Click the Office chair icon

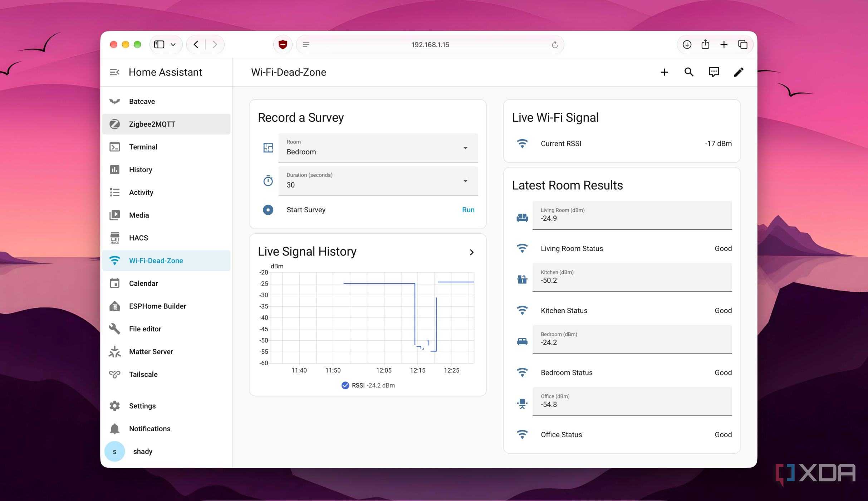tap(522, 404)
